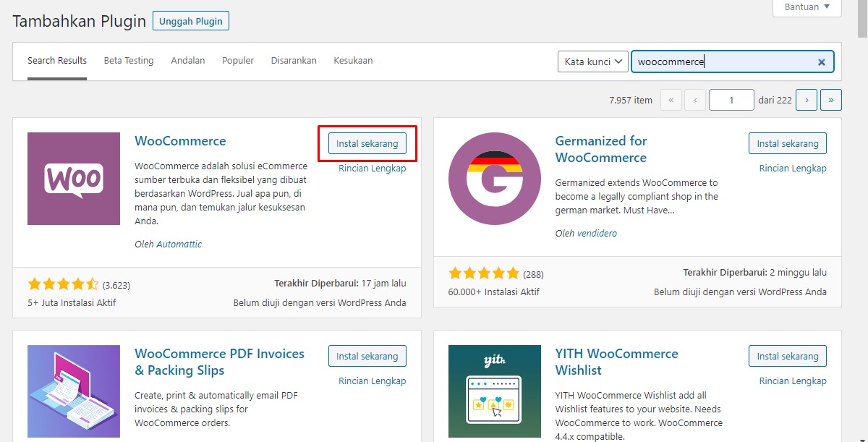Go to the first results page
This screenshot has width=868, height=442.
[671, 101]
